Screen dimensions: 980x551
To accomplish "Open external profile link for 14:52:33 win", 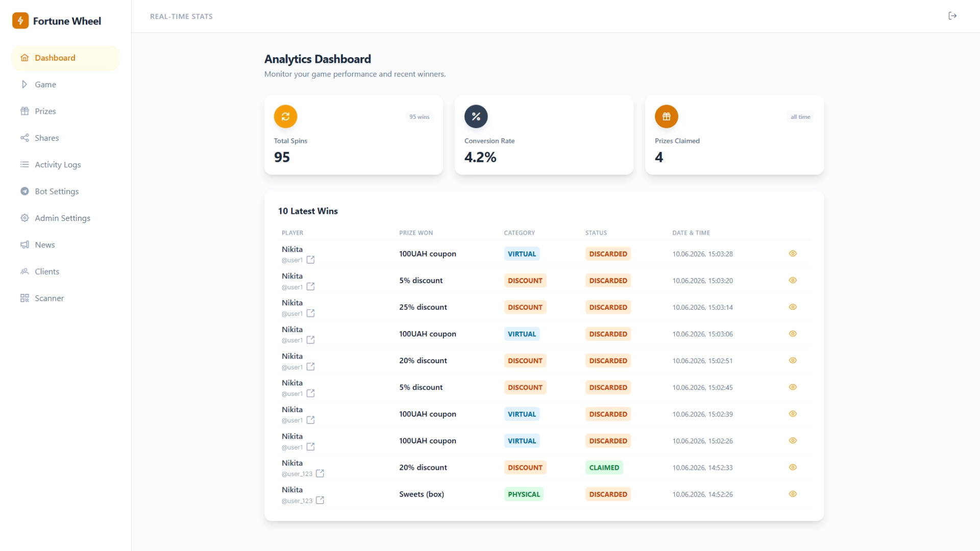I will click(x=320, y=473).
